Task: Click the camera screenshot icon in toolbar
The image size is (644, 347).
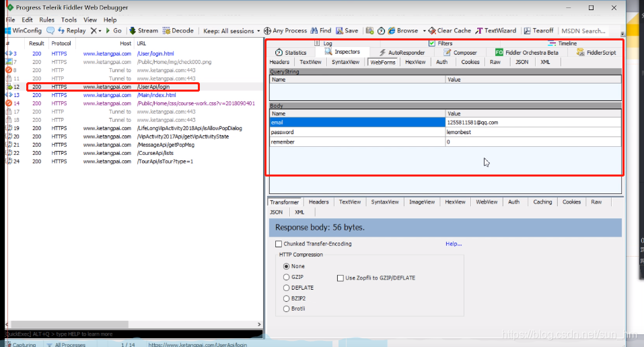Action: (x=369, y=31)
